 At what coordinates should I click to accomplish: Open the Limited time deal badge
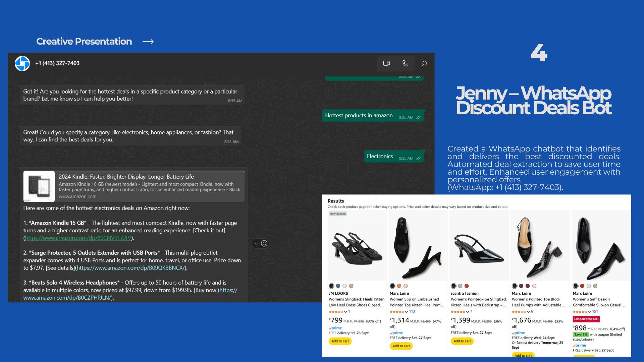click(x=586, y=319)
